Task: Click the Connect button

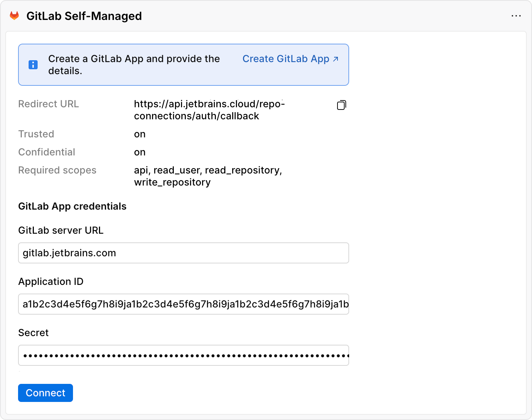Action: [46, 393]
